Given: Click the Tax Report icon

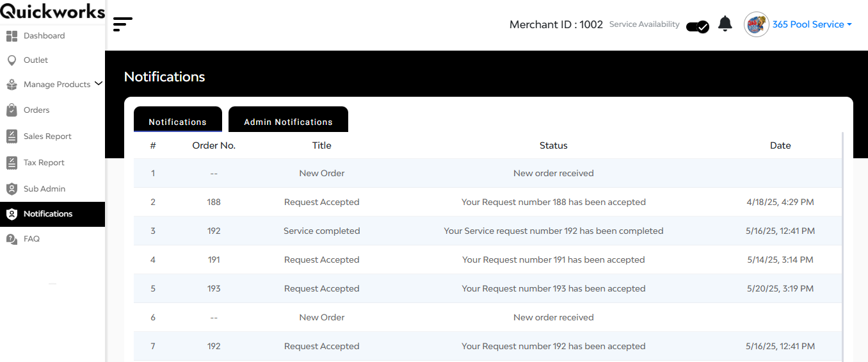Looking at the screenshot, I should pyautogui.click(x=12, y=163).
